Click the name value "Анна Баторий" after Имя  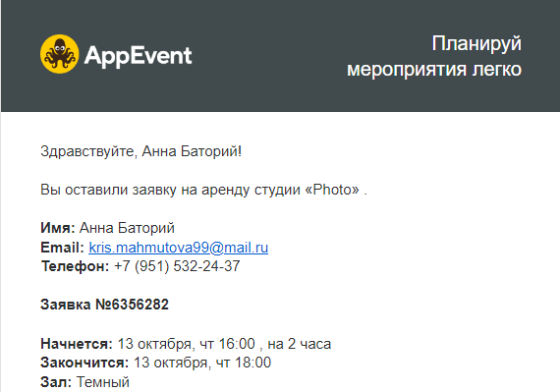click(x=127, y=228)
